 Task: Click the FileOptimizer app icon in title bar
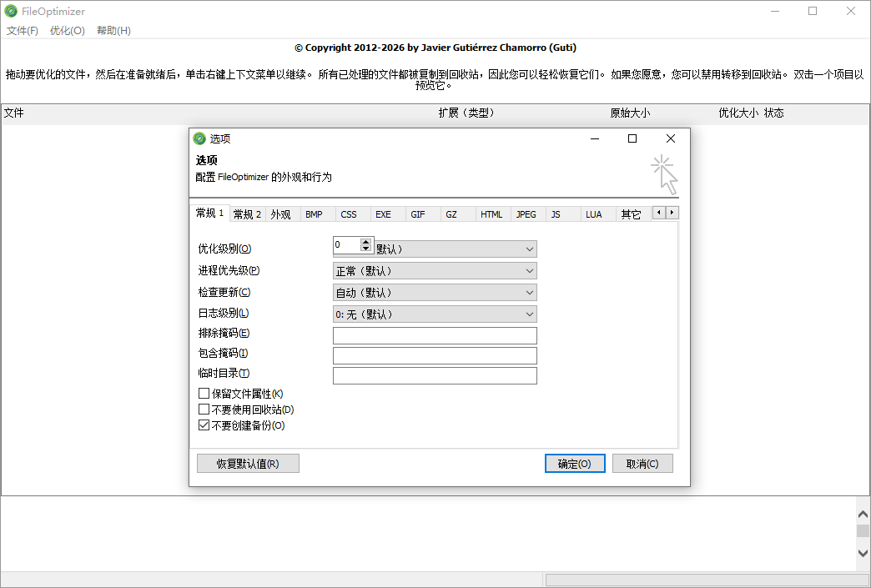(x=11, y=11)
